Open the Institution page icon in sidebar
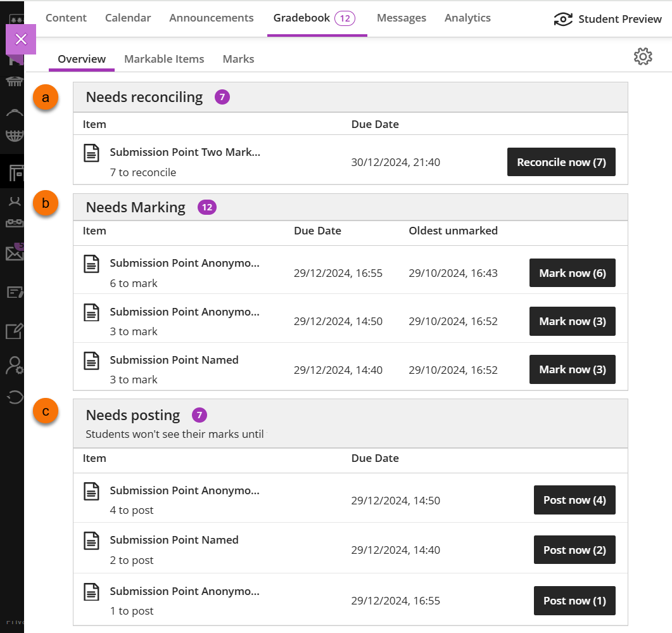672x633 pixels. point(14,82)
